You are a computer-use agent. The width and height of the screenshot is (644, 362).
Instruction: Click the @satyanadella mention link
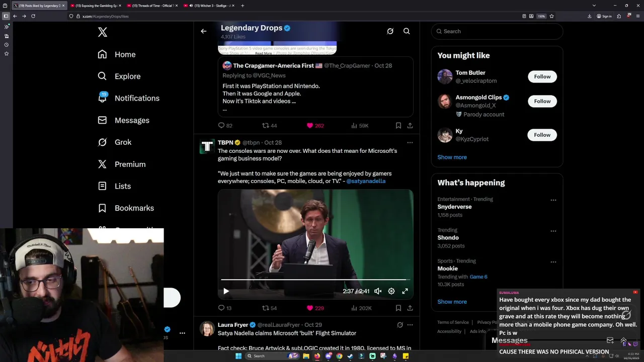(366, 181)
